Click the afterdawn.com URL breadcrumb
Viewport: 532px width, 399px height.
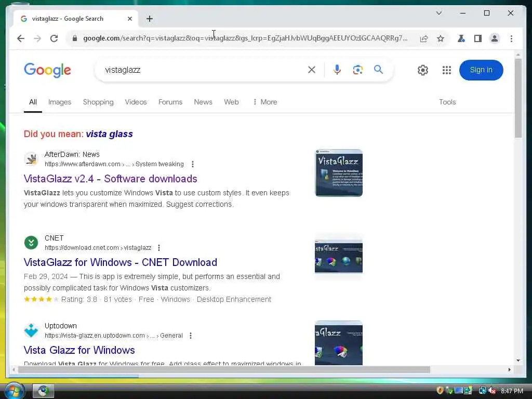point(114,164)
